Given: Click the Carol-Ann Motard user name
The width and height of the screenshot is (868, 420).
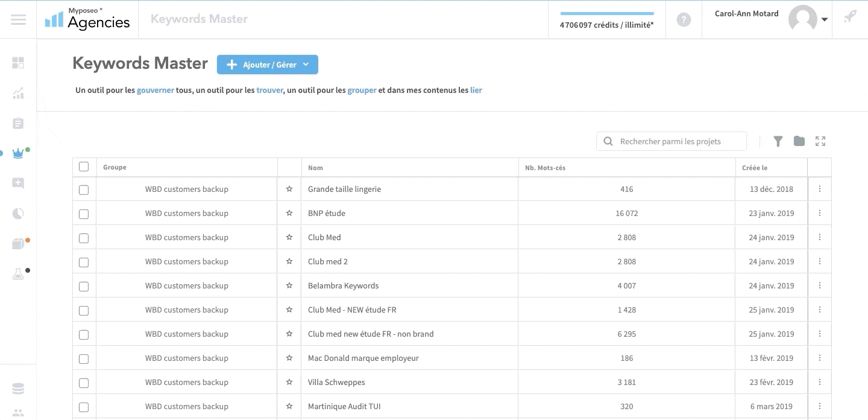Looking at the screenshot, I should coord(746,14).
